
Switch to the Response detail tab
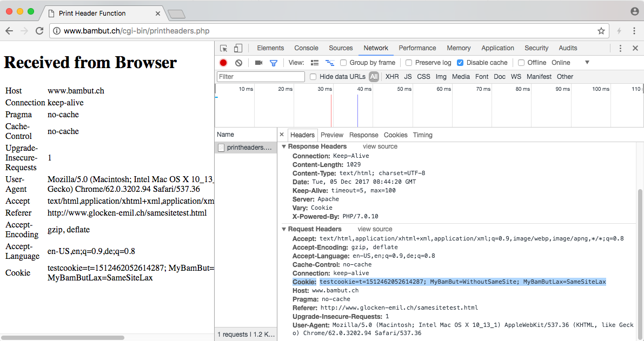(363, 135)
